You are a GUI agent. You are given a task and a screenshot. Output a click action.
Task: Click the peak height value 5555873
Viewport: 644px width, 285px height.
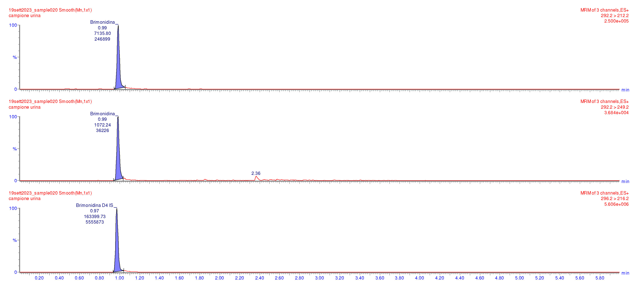pyautogui.click(x=95, y=222)
